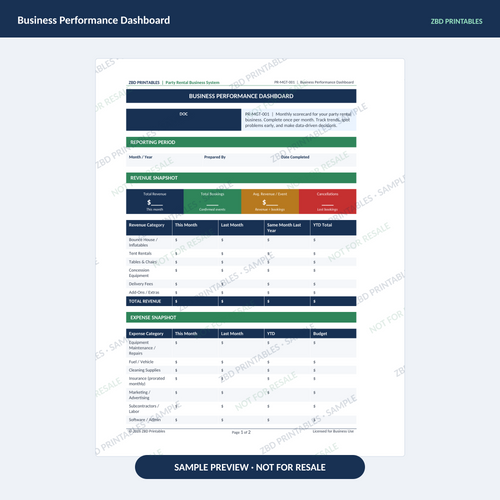Click the Same Month Last Year column header
Screen dimensions: 500x500
tap(287, 228)
